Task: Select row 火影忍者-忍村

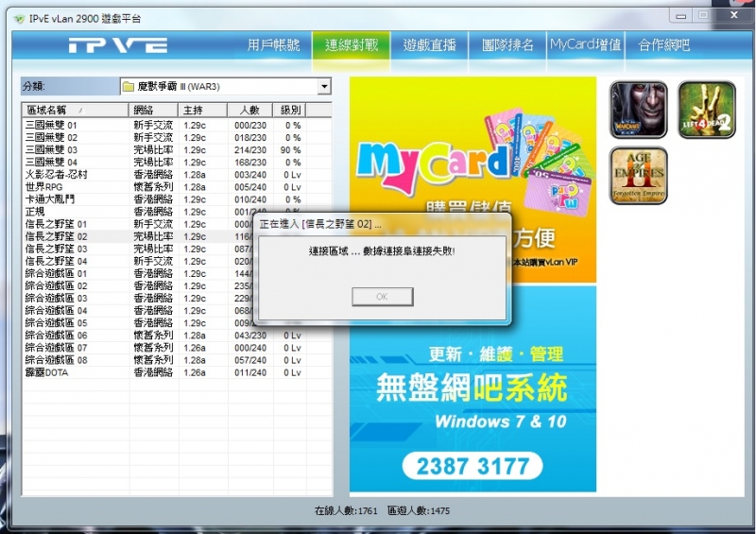Action: click(177, 175)
